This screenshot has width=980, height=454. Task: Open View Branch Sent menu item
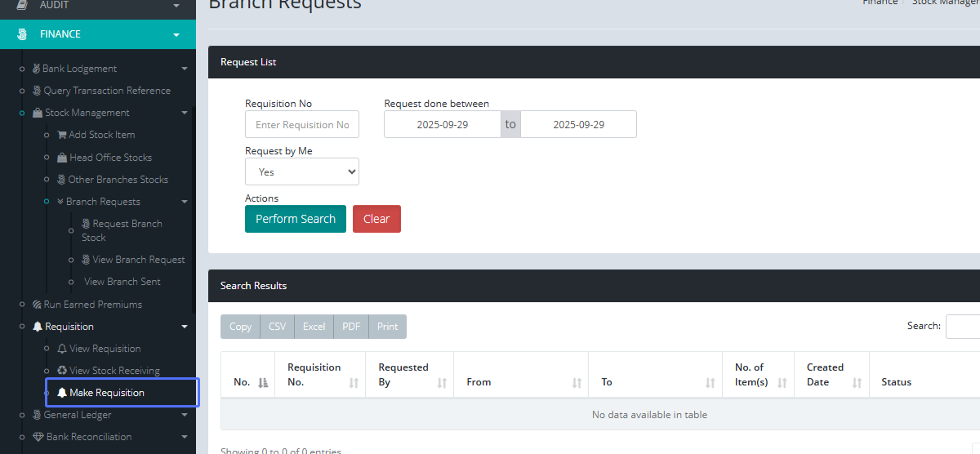[x=122, y=282]
